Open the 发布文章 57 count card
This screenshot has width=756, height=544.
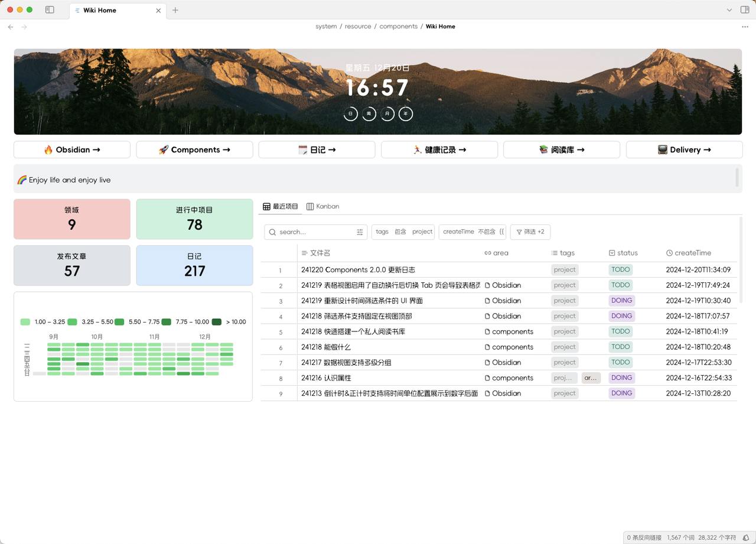(72, 266)
